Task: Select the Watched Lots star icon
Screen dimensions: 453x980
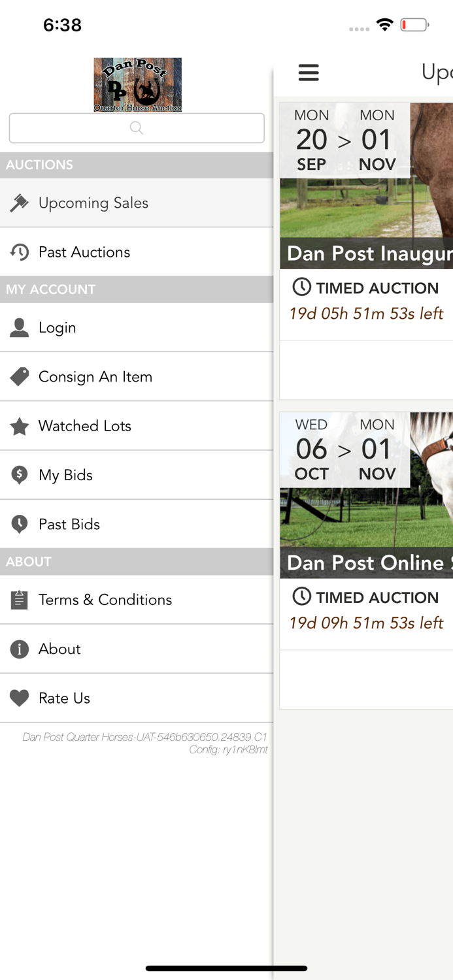Action: [x=20, y=425]
